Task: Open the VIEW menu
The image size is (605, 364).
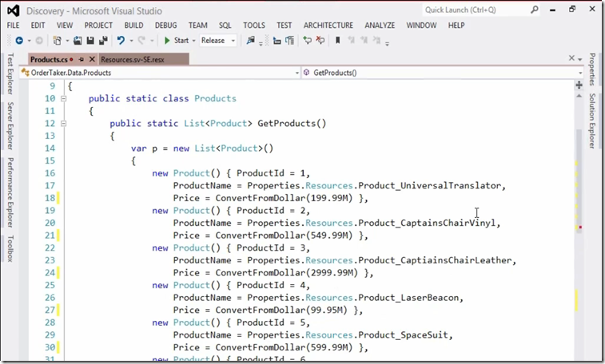Action: [x=65, y=26]
